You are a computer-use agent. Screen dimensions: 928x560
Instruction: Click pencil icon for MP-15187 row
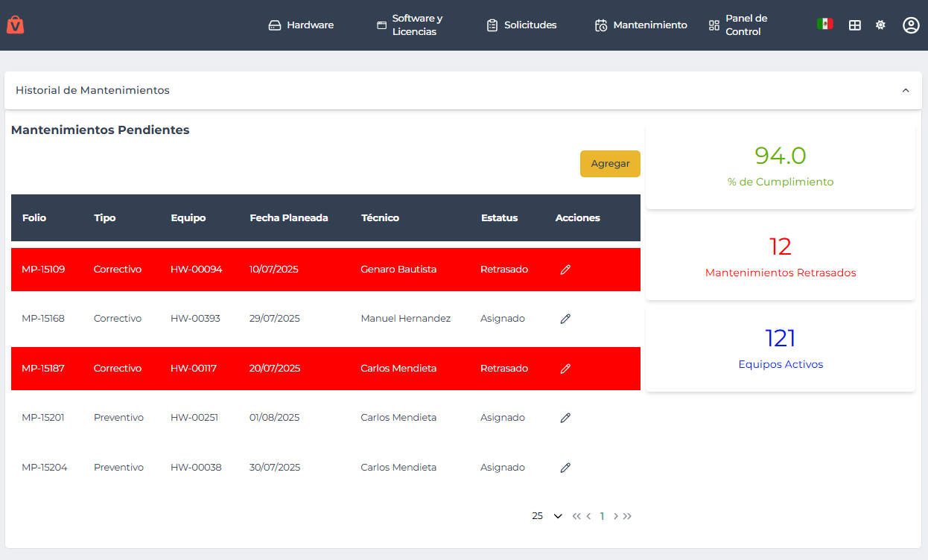tap(565, 369)
